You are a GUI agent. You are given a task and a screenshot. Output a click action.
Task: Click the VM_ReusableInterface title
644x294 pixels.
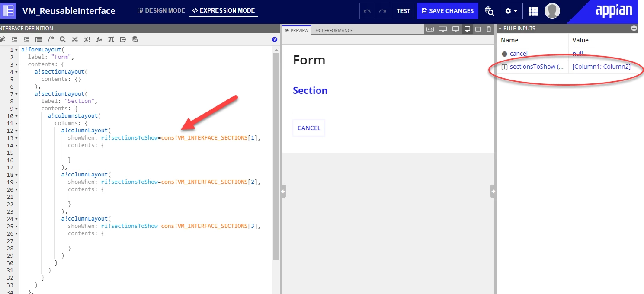click(69, 11)
